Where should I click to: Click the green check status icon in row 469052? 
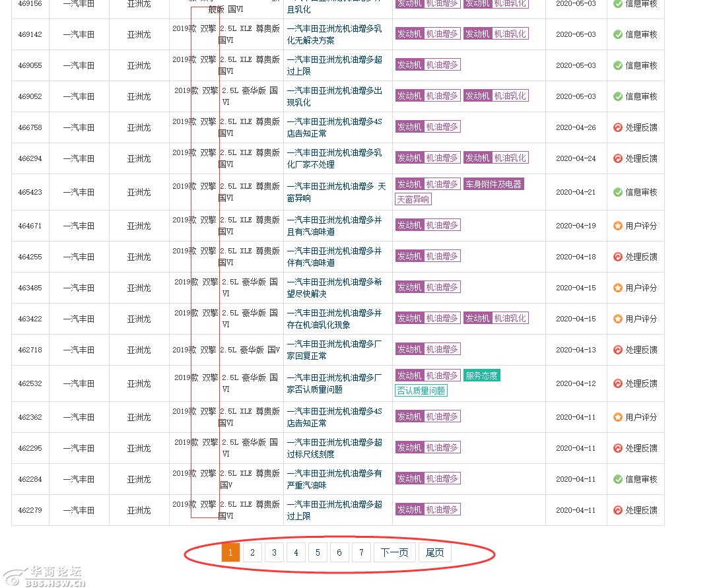point(618,96)
